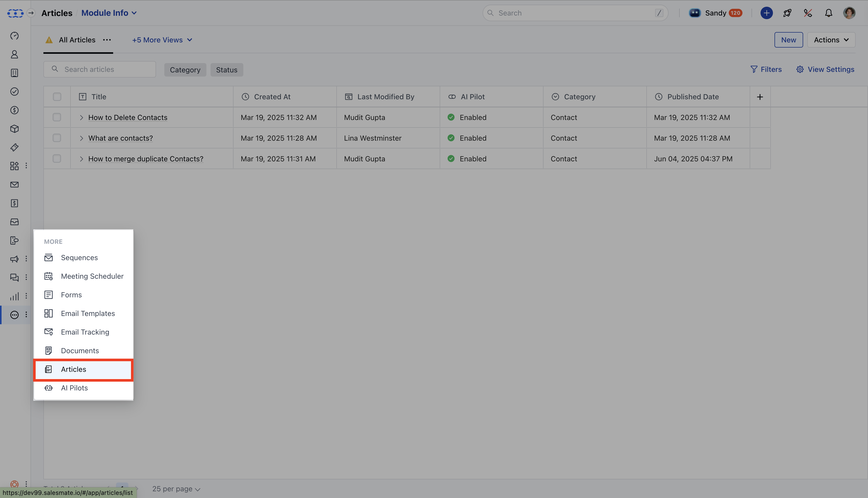868x498 pixels.
Task: Expand the +5 More Views dropdown
Action: pyautogui.click(x=162, y=40)
